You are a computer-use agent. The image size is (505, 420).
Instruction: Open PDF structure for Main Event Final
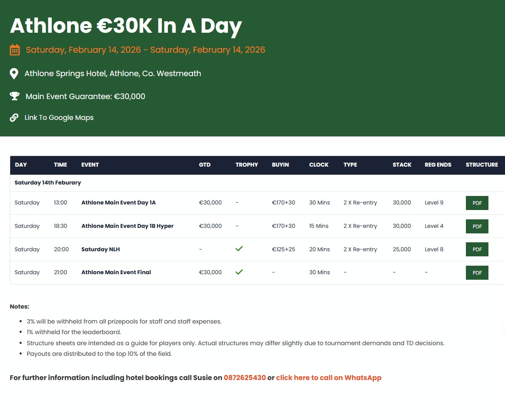tap(477, 272)
